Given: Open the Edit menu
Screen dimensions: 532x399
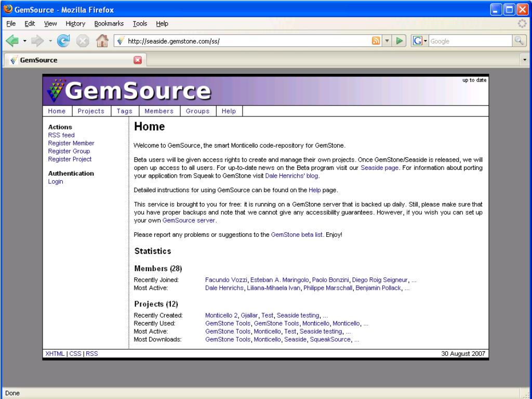Looking at the screenshot, I should [x=30, y=23].
